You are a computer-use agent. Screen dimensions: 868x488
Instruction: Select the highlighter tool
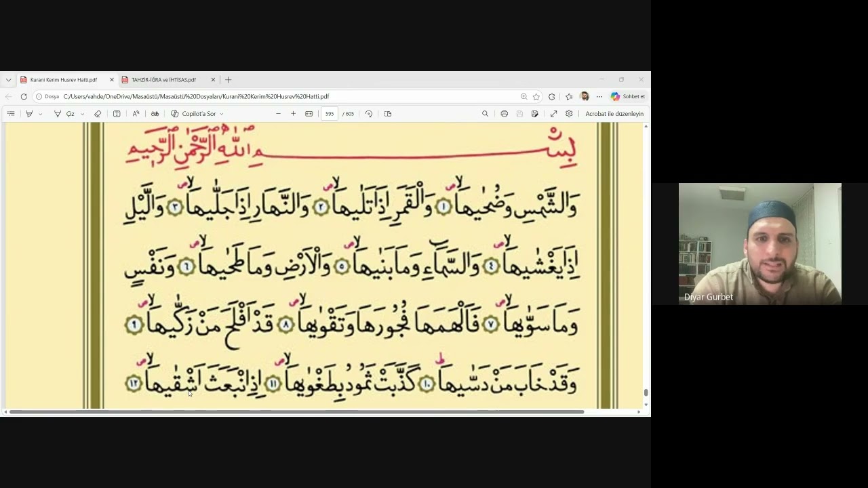29,114
